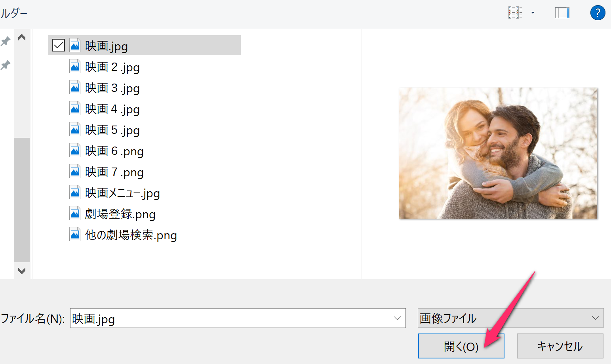Click the view layout icon in toolbar
This screenshot has height=364, width=611.
pyautogui.click(x=515, y=13)
